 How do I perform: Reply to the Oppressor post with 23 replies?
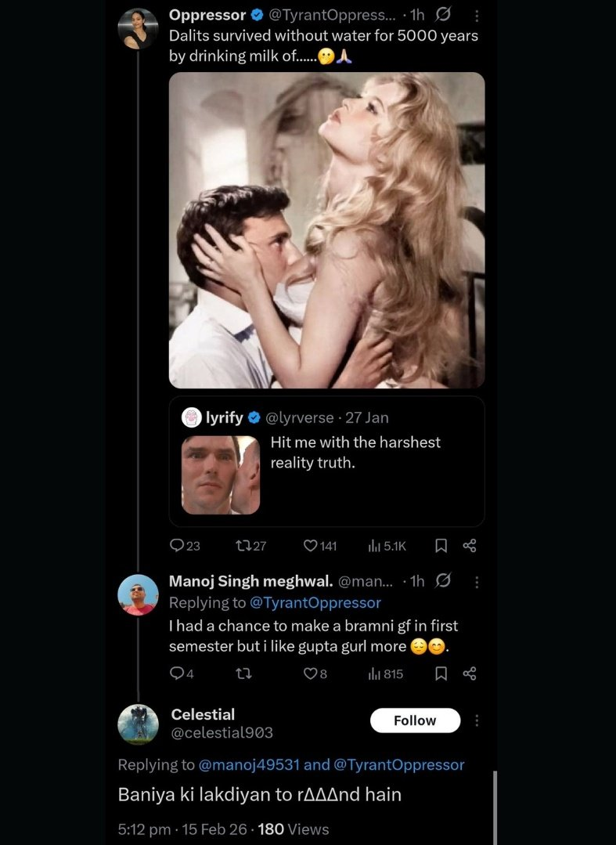click(x=178, y=546)
